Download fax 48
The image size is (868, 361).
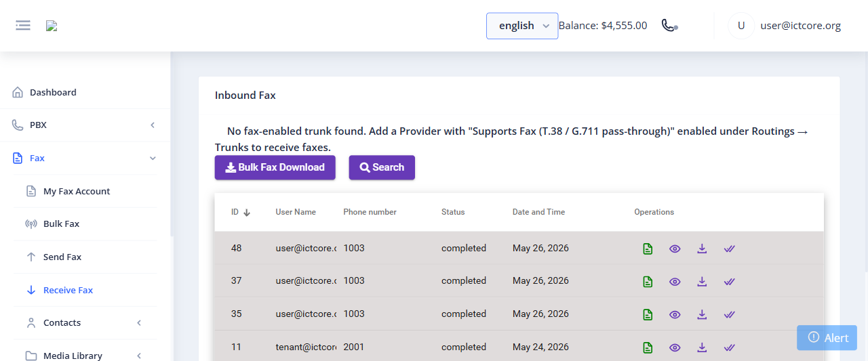click(702, 249)
